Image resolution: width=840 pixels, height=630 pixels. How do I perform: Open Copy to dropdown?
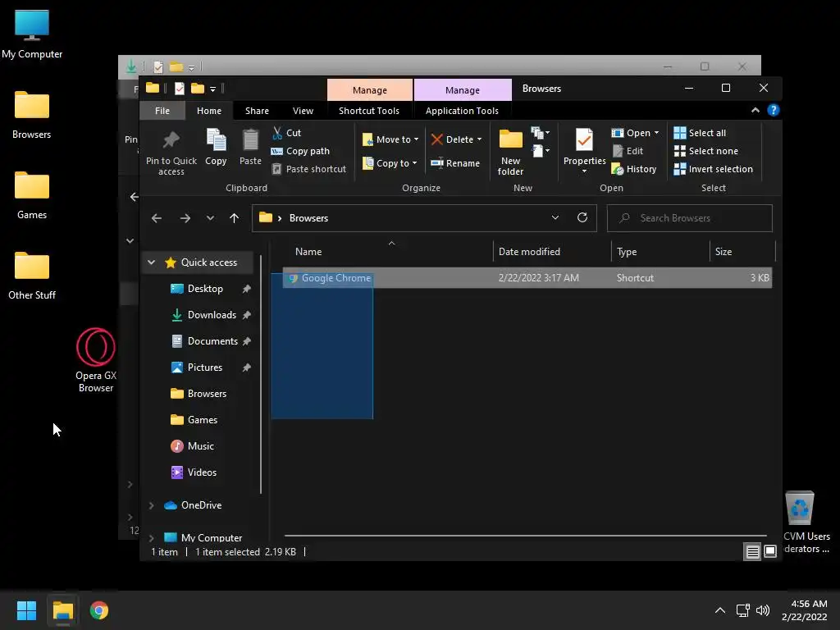389,163
